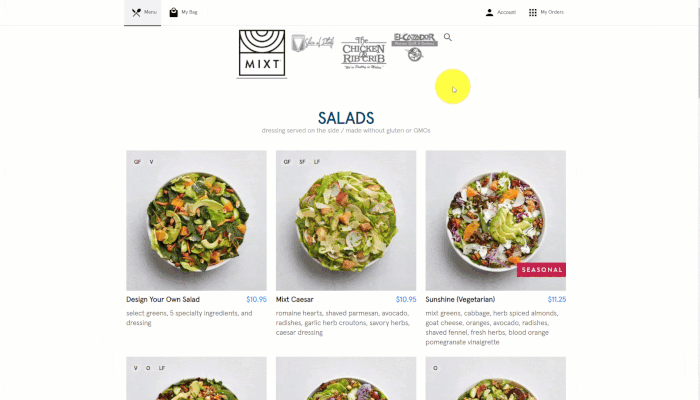The image size is (700, 400).
Task: Click the $10.95 Mixt Caesar price
Action: tap(406, 300)
